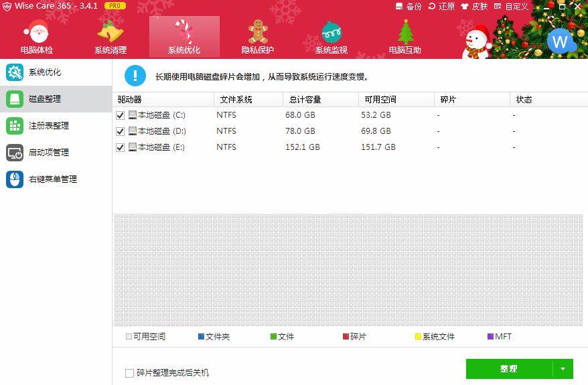Open 启动项管理 sidebar icon
This screenshot has width=588, height=385.
(x=15, y=153)
